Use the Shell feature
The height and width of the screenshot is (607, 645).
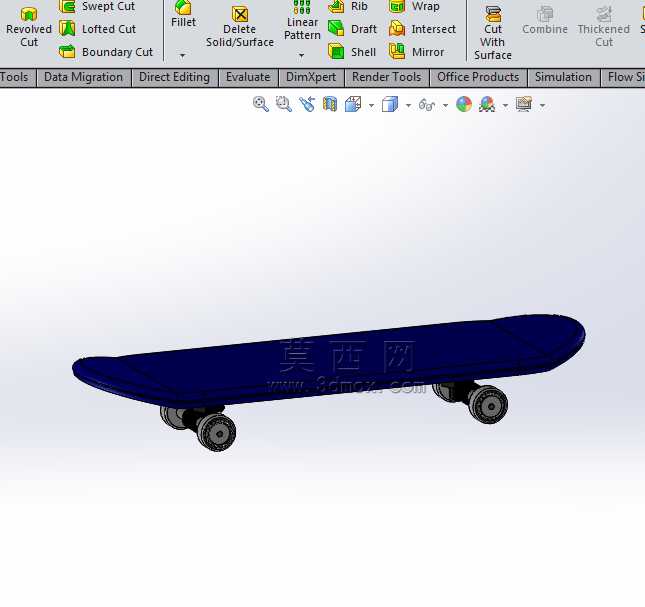click(352, 52)
